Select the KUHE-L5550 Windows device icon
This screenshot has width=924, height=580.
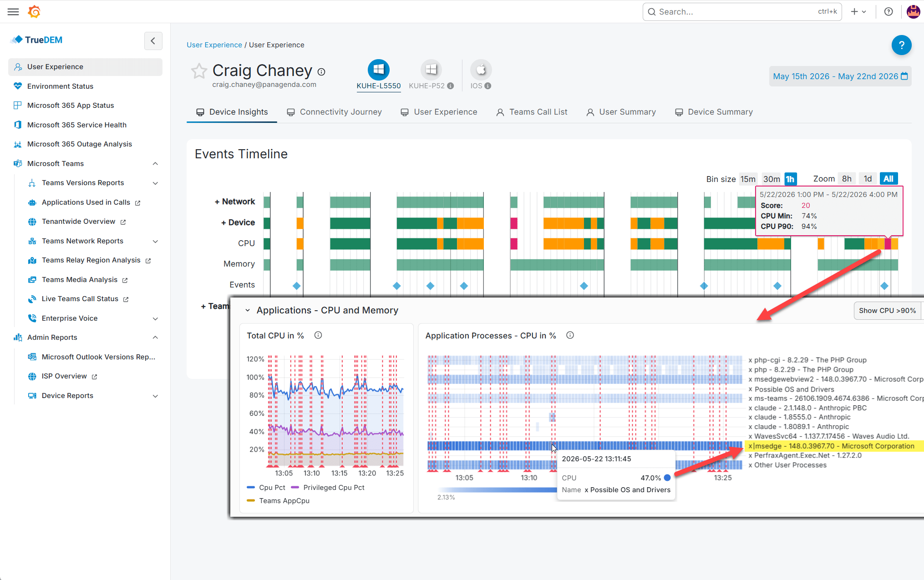(378, 70)
